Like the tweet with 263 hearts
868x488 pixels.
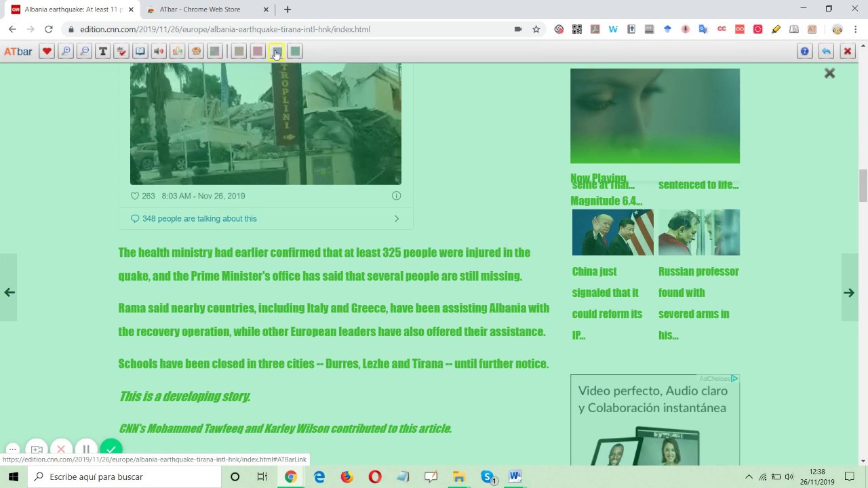(134, 196)
